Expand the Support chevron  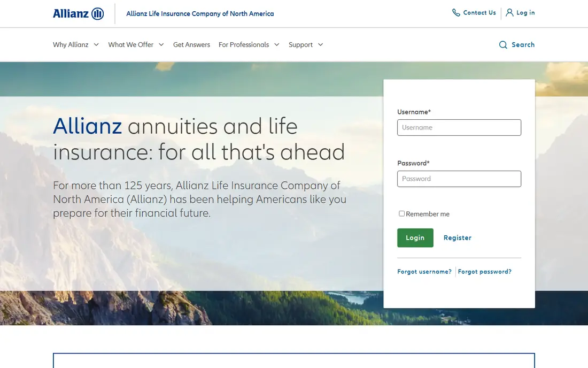click(321, 44)
